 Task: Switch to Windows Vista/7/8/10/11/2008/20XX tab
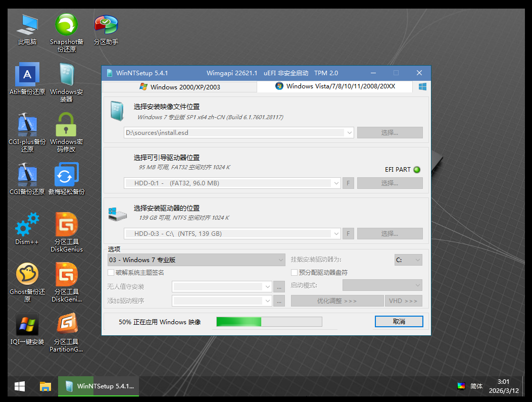[335, 86]
